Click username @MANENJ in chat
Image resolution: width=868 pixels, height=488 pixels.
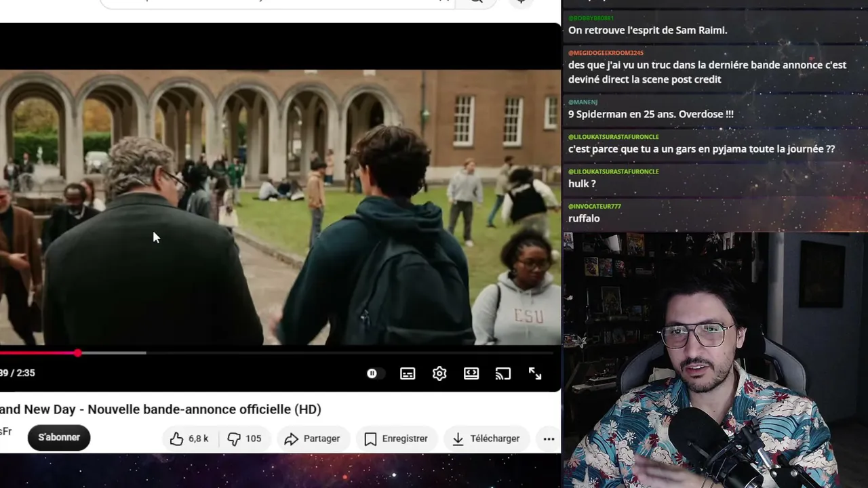point(583,102)
